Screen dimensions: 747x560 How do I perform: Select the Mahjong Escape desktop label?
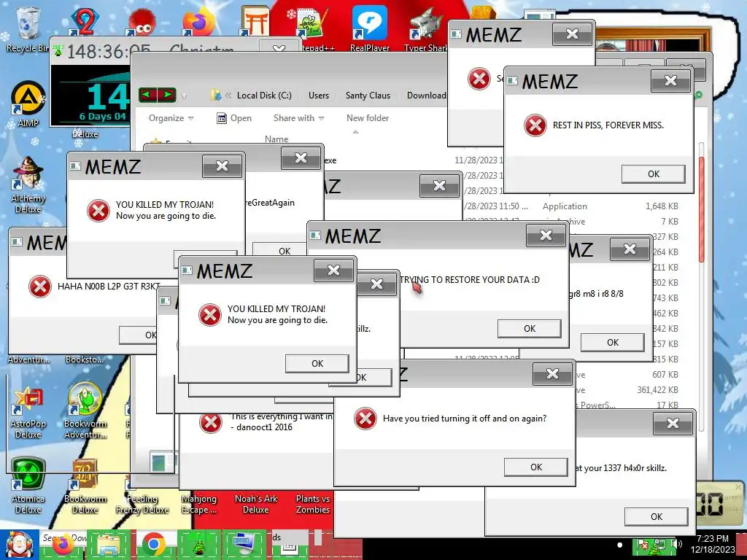tap(198, 504)
